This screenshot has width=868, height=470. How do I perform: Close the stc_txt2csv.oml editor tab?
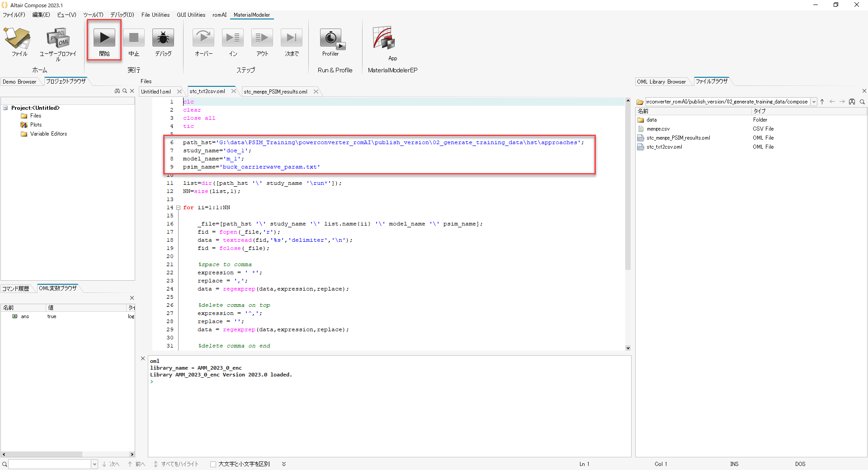(234, 91)
